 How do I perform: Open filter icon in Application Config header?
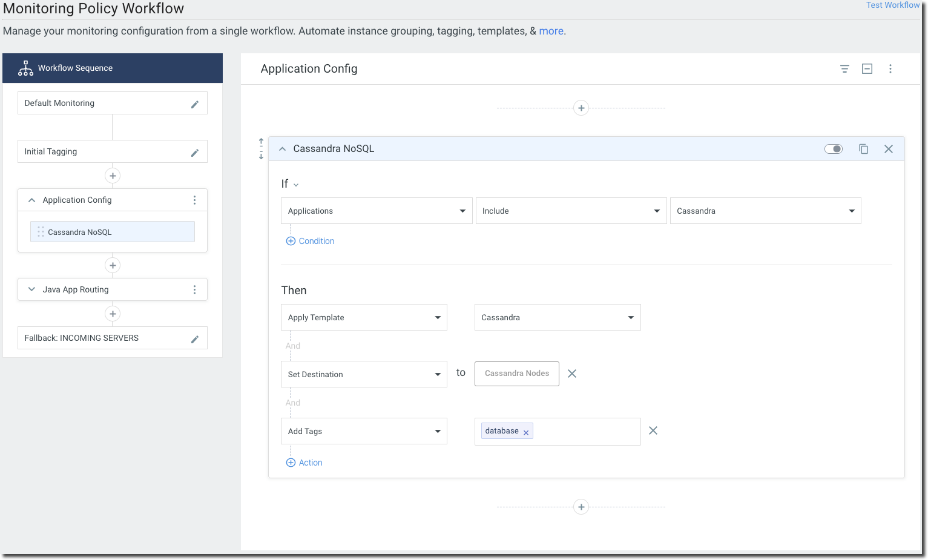[x=844, y=69]
